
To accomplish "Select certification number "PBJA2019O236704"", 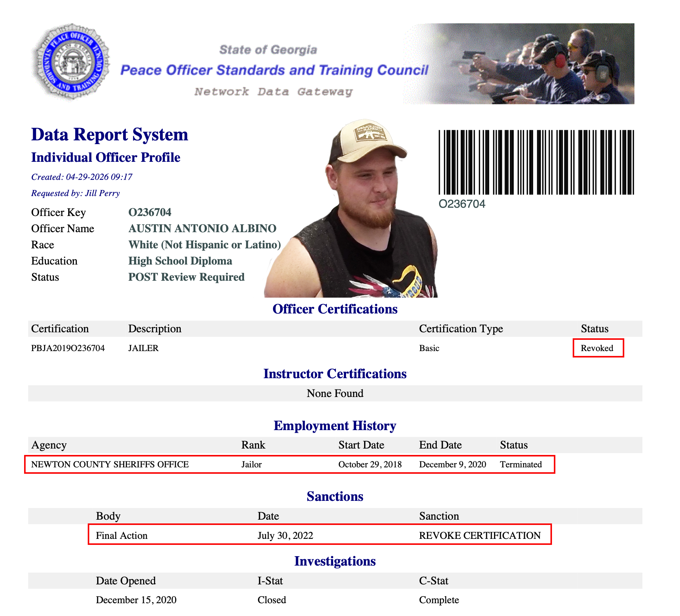I will pyautogui.click(x=68, y=348).
